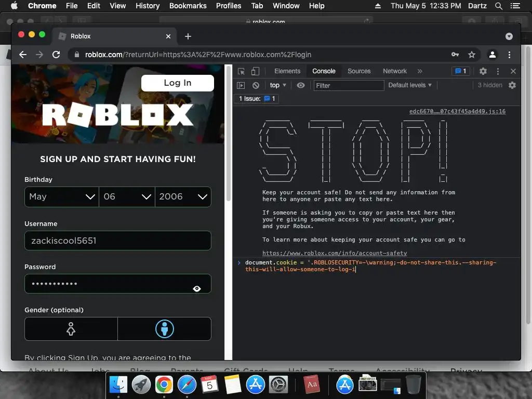This screenshot has width=532, height=399.
Task: Bookmark this page with star icon
Action: 472,55
